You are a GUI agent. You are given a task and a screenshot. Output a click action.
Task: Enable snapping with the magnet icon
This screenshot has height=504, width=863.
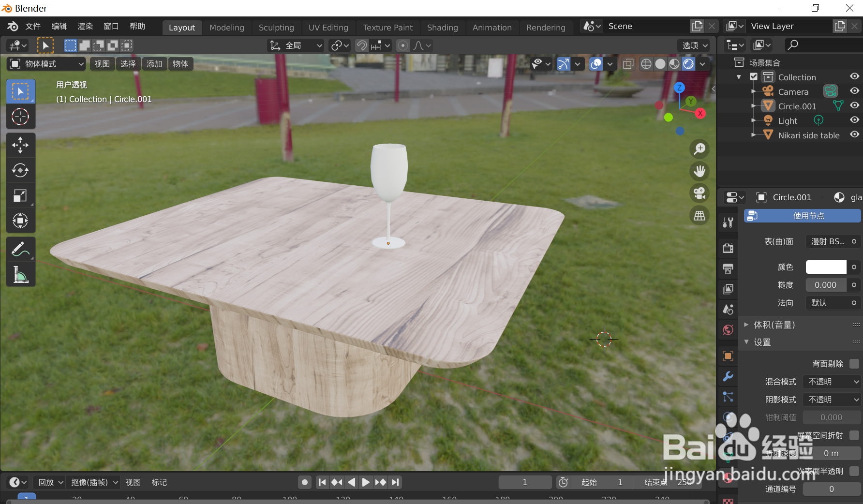click(x=361, y=45)
